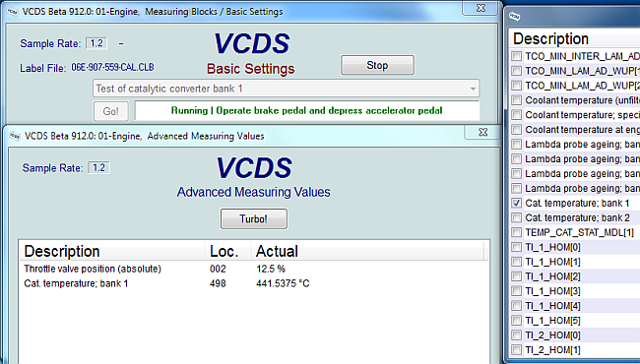The width and height of the screenshot is (640, 364).
Task: Click the VCDS icon in Advanced Measuring Values title bar
Action: [15, 136]
